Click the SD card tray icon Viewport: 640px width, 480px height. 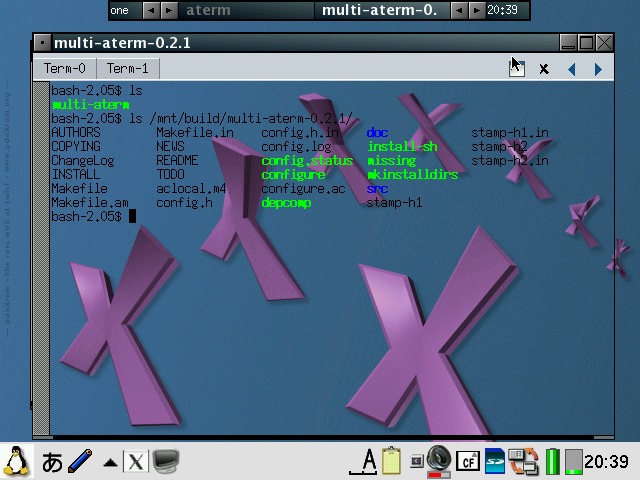click(495, 461)
